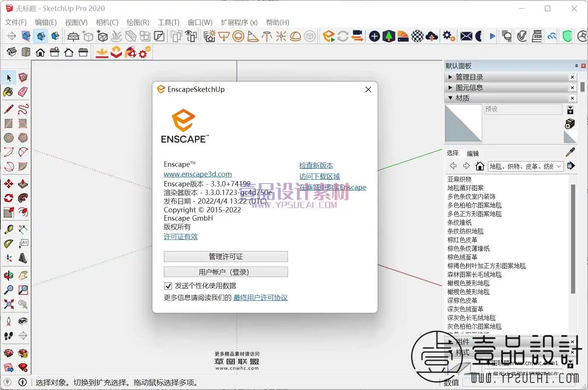Screen dimensions: 588x390
Task: Open the 最终用户许可协议 link
Action: point(260,297)
